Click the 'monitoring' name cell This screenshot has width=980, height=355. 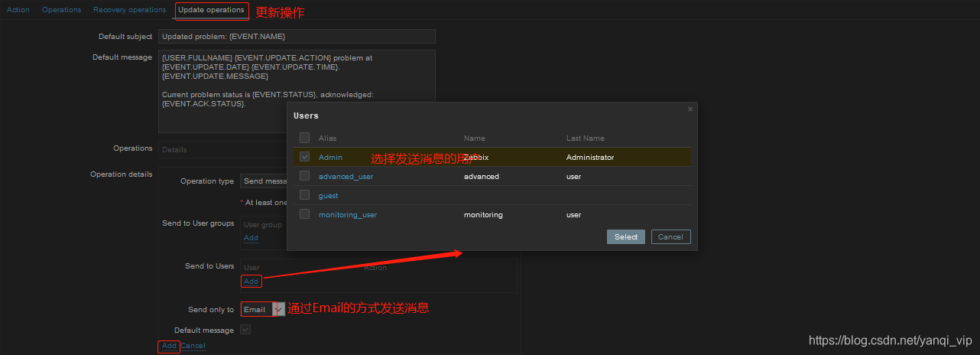click(x=483, y=215)
